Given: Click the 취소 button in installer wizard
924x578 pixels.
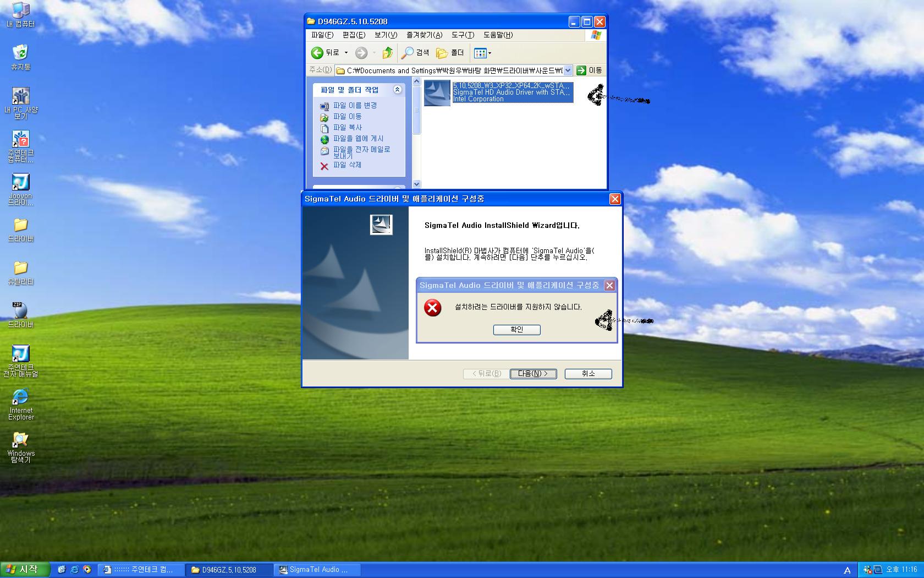Looking at the screenshot, I should tap(588, 374).
